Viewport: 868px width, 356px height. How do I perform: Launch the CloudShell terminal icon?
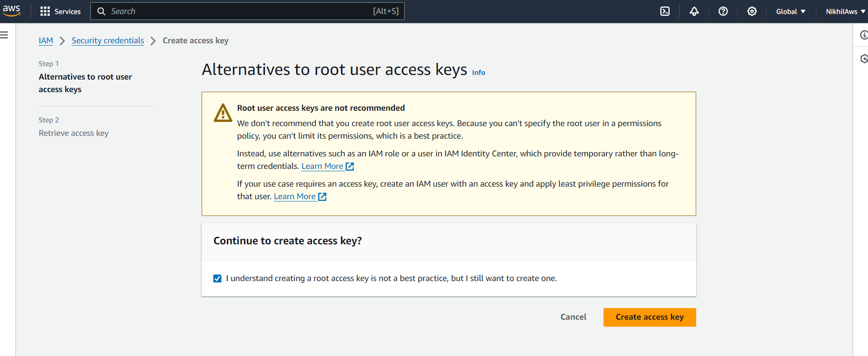click(665, 11)
